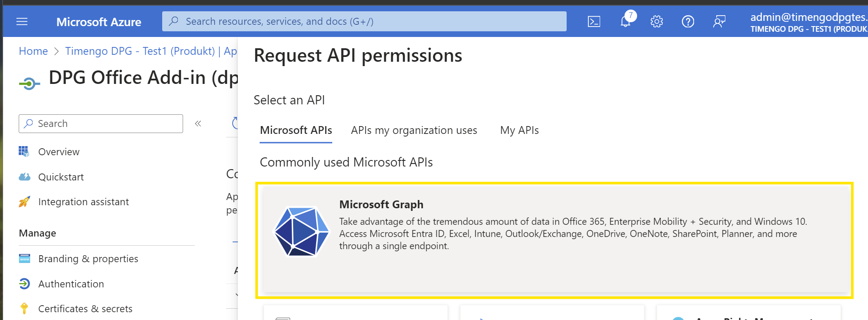Image resolution: width=868 pixels, height=320 pixels.
Task: Click the help question mark icon
Action: [x=688, y=22]
